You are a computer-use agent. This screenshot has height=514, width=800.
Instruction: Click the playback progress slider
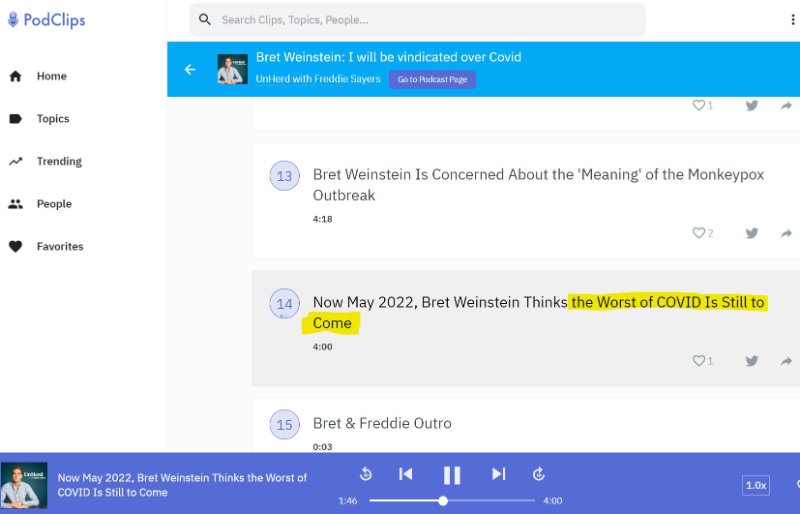click(x=452, y=501)
